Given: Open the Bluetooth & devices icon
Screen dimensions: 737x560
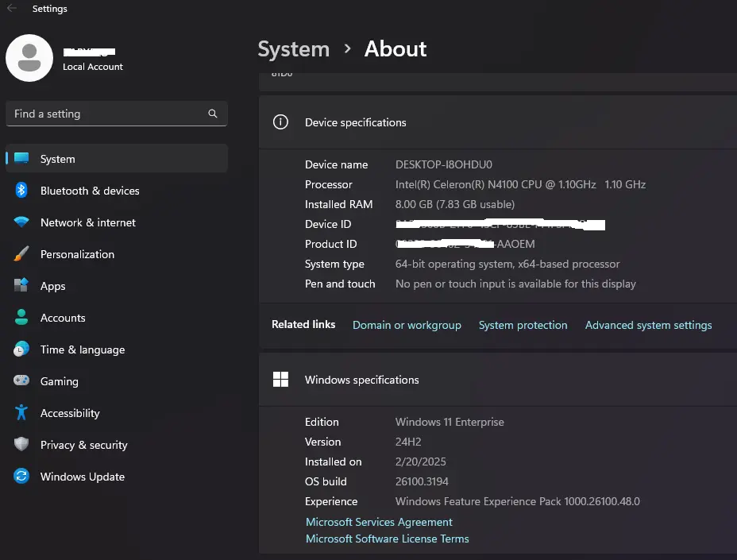Looking at the screenshot, I should [x=21, y=191].
